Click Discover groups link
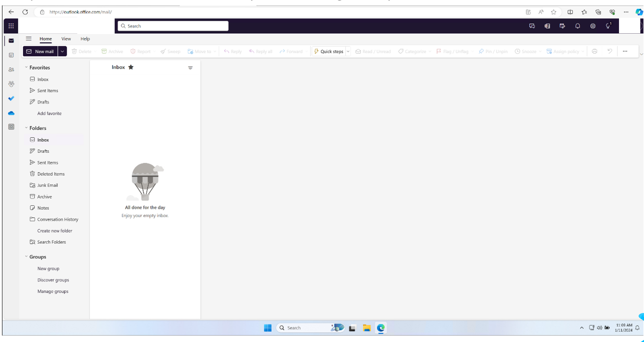The width and height of the screenshot is (644, 342). (53, 280)
